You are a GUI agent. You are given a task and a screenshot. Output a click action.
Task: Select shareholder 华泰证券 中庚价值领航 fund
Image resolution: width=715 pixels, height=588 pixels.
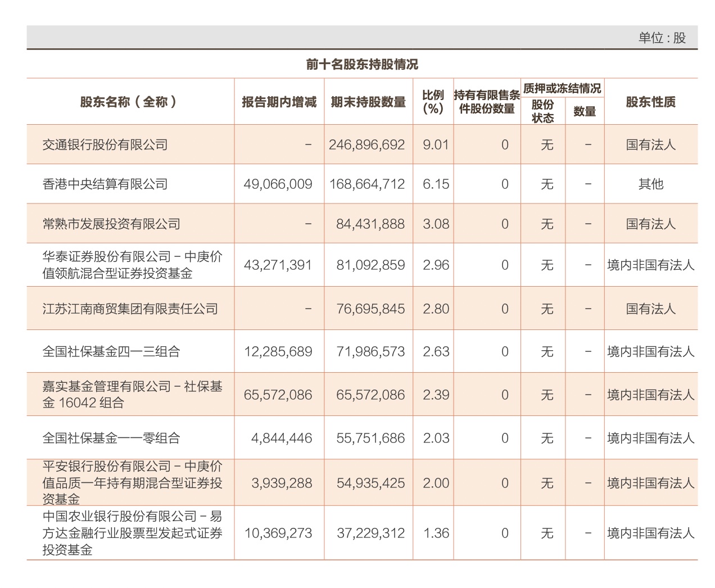[133, 265]
